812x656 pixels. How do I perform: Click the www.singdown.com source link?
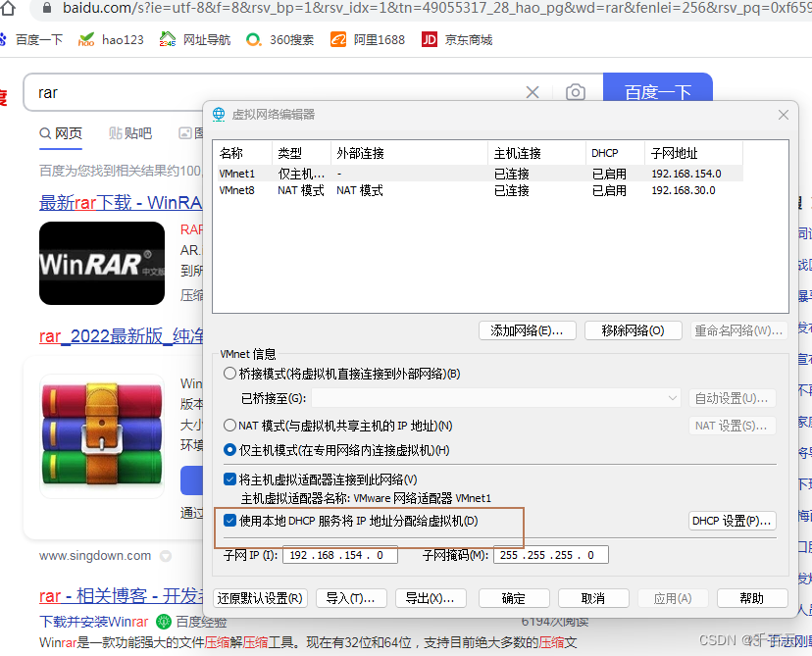click(95, 556)
